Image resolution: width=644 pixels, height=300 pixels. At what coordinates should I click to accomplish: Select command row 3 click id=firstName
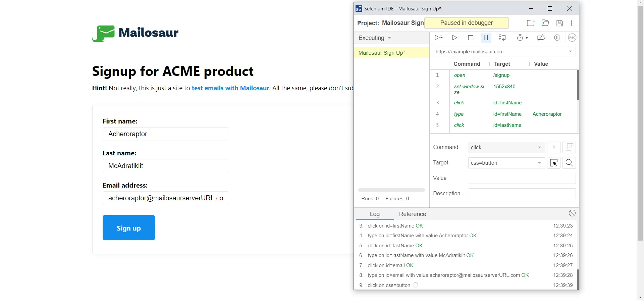pyautogui.click(x=503, y=103)
